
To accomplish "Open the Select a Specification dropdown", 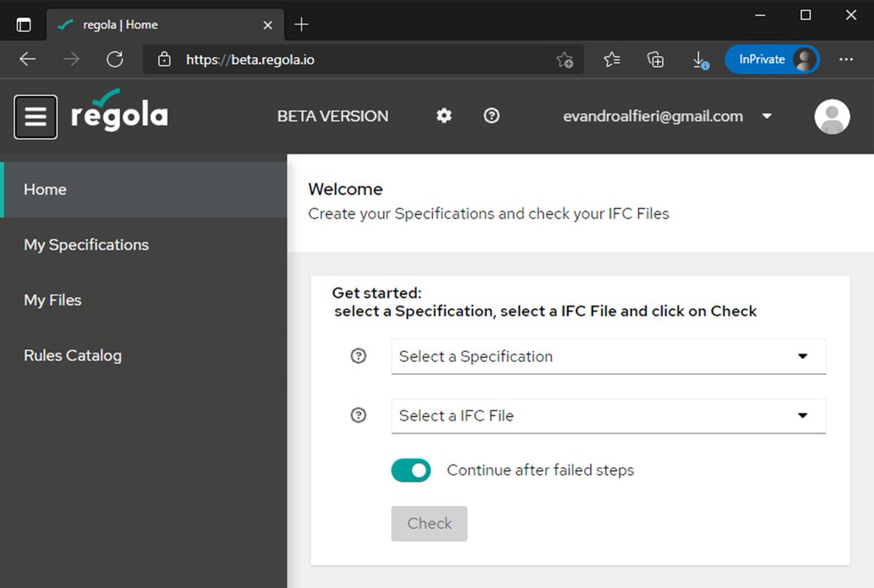I will tap(608, 357).
